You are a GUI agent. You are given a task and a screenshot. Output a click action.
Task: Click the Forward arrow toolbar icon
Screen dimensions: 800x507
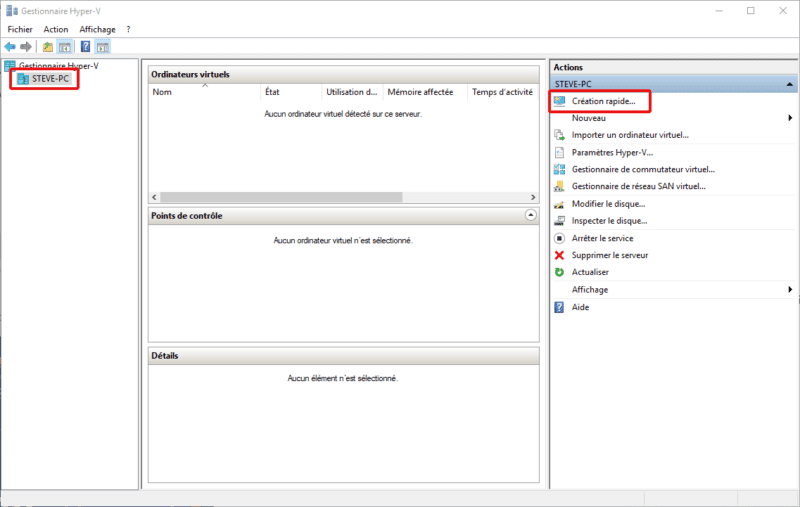[26, 47]
